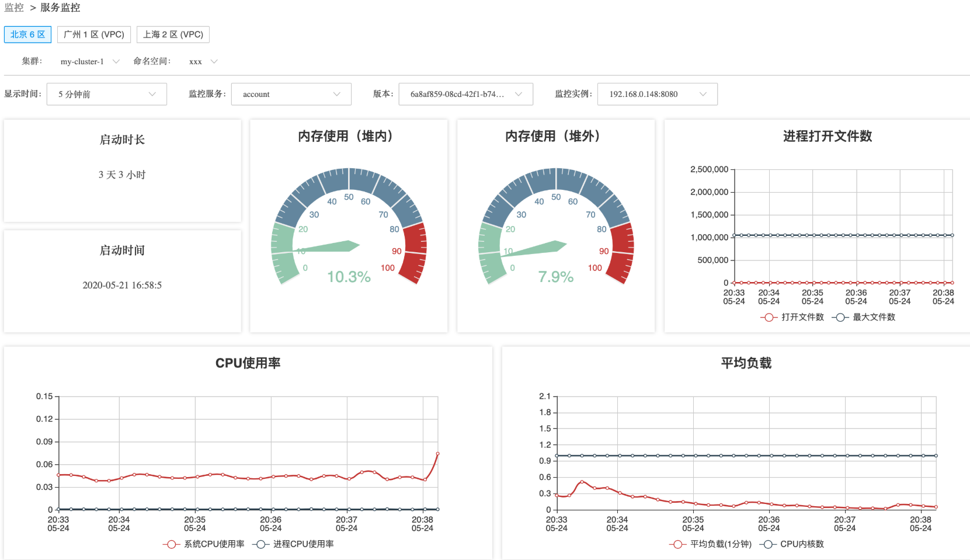Click the 0.15 axis label in CPU chart
The width and height of the screenshot is (970, 560).
click(x=44, y=396)
